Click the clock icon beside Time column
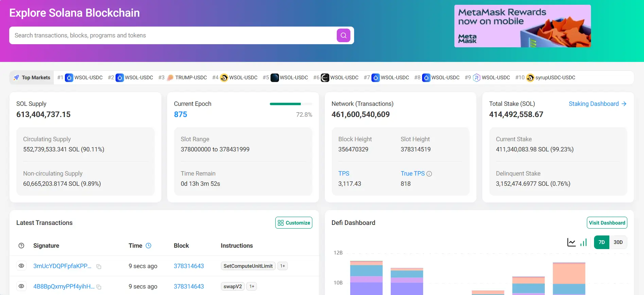This screenshot has height=295, width=644. click(x=149, y=246)
